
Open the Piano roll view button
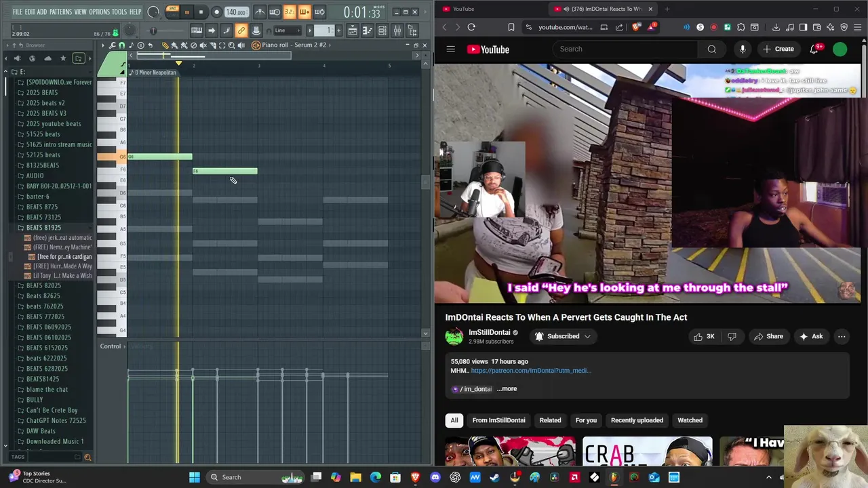pyautogui.click(x=368, y=30)
